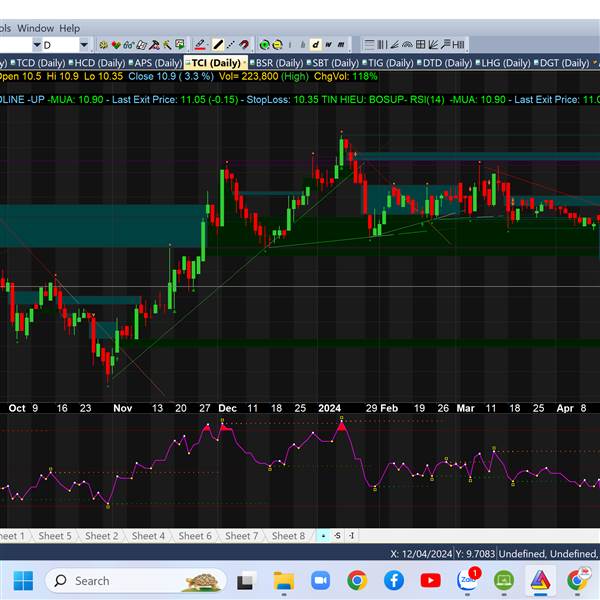Image resolution: width=600 pixels, height=600 pixels.
Task: Click the wand analysis toolbar icon
Action: pos(167,45)
